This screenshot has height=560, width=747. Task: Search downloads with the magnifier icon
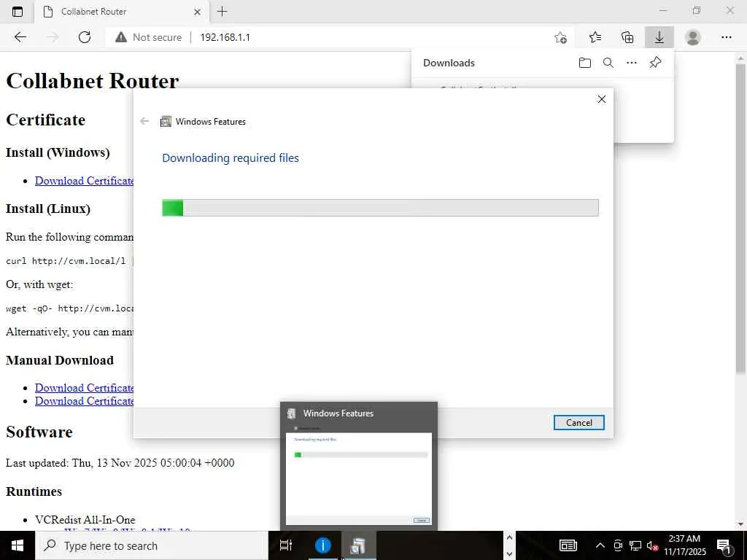(608, 63)
